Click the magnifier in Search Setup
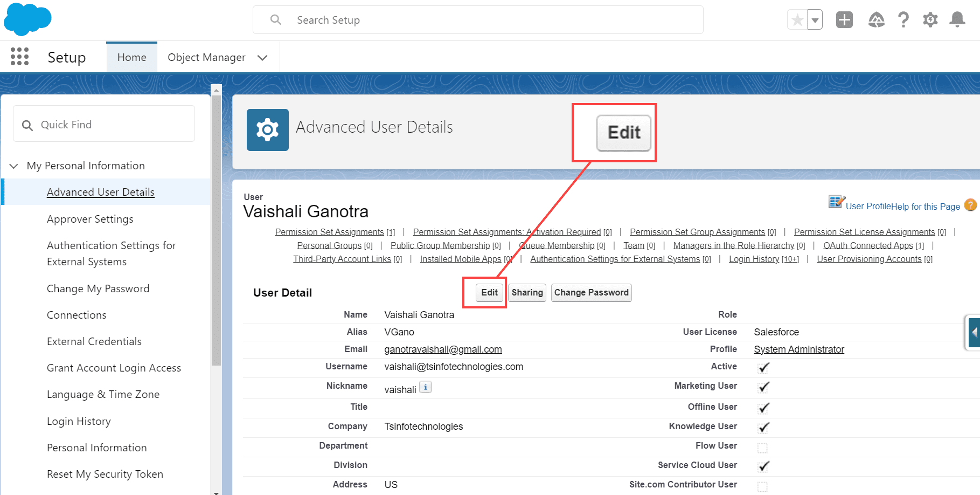This screenshot has width=980, height=495. click(x=276, y=20)
